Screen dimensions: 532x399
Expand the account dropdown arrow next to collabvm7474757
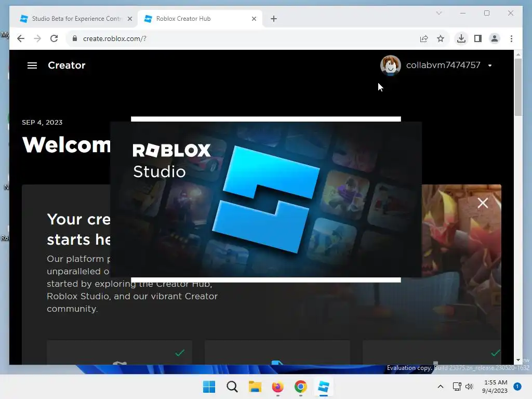click(490, 65)
